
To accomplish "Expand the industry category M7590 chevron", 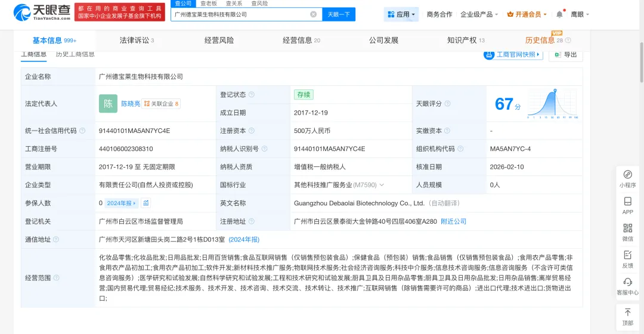I will click(382, 185).
